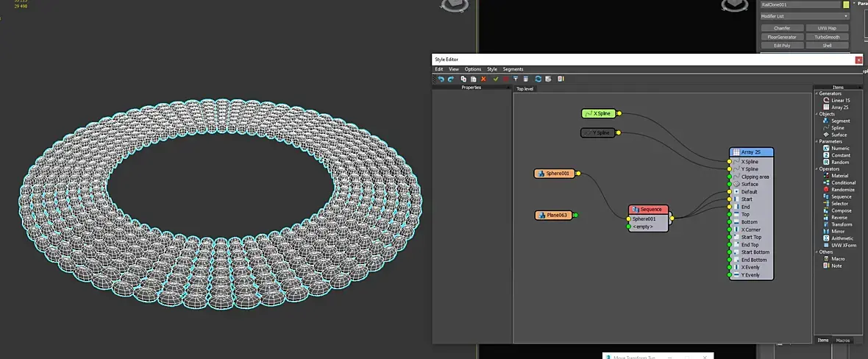Select the Selector operator item
Viewport: 868px width, 359px height.
coord(836,204)
